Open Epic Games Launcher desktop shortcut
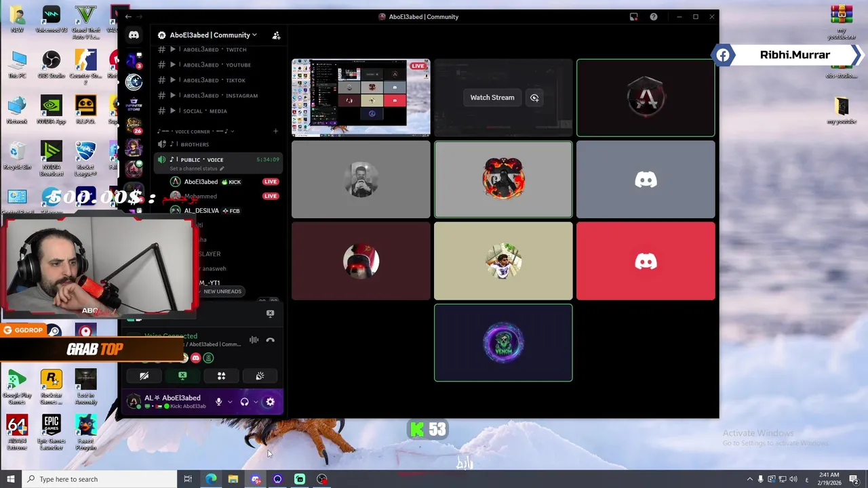 [51, 432]
